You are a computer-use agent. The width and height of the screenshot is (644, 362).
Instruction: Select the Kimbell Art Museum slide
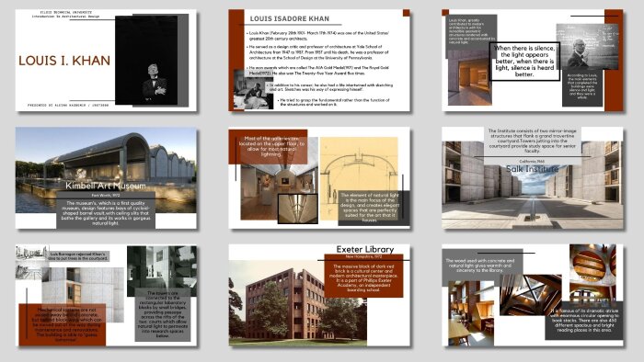(106, 178)
